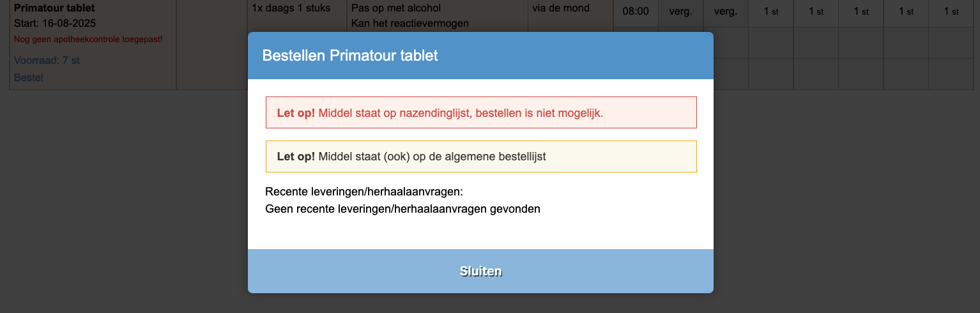The height and width of the screenshot is (313, 980).
Task: Click the Kan het reactievermogen text
Action: (410, 24)
